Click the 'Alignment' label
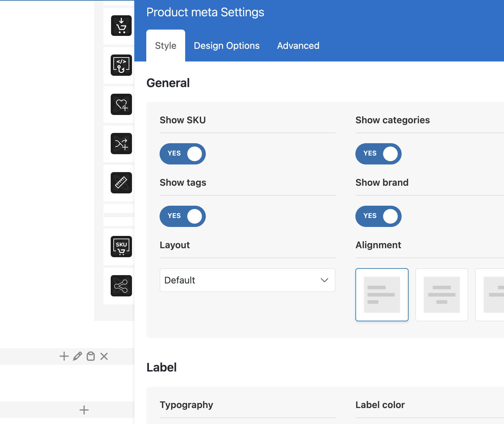 378,245
